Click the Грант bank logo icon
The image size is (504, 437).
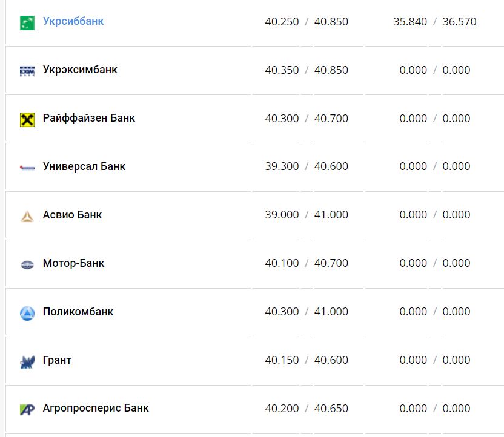pyautogui.click(x=27, y=362)
